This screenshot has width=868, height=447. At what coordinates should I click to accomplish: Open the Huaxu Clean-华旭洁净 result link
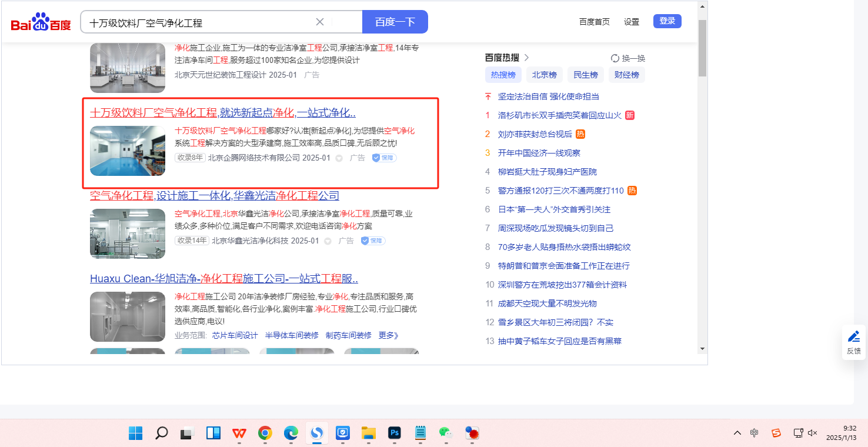tap(224, 279)
